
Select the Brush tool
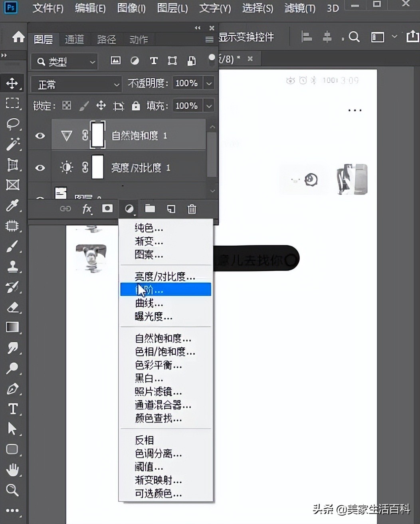(12, 247)
